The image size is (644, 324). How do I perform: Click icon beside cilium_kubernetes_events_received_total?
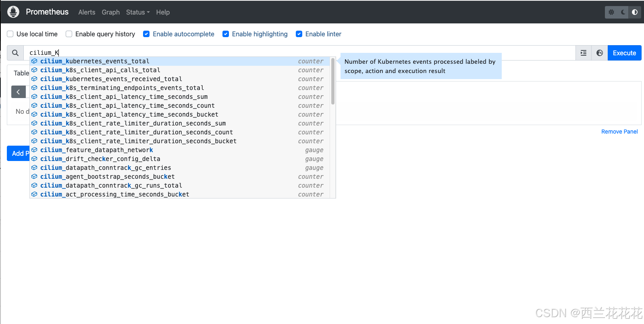35,79
